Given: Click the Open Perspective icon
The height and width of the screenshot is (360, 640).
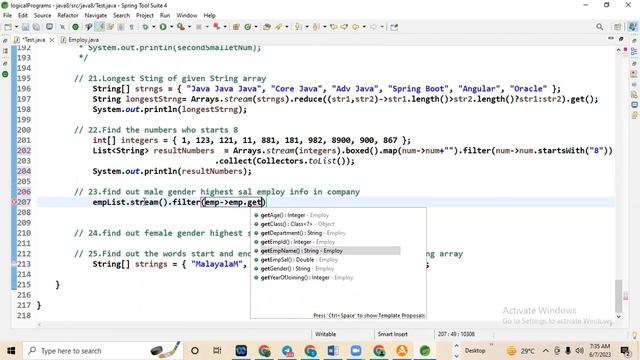Looking at the screenshot, I should (618, 27).
